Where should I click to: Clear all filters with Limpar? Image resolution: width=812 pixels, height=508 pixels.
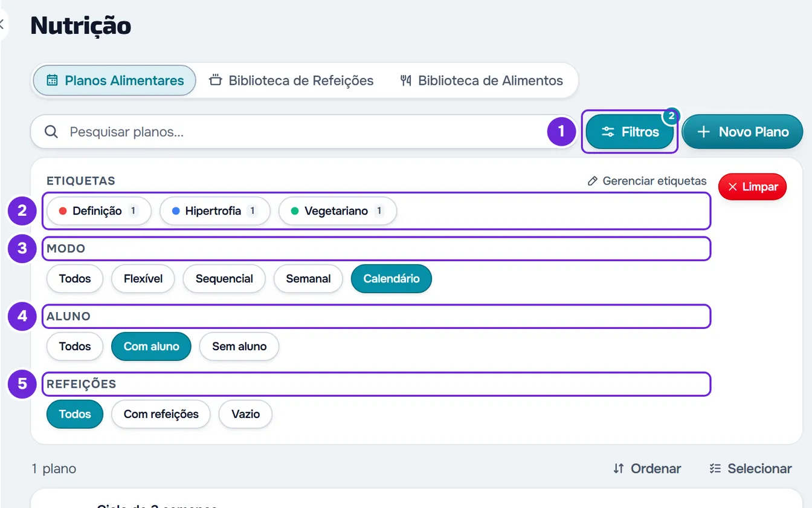(753, 187)
